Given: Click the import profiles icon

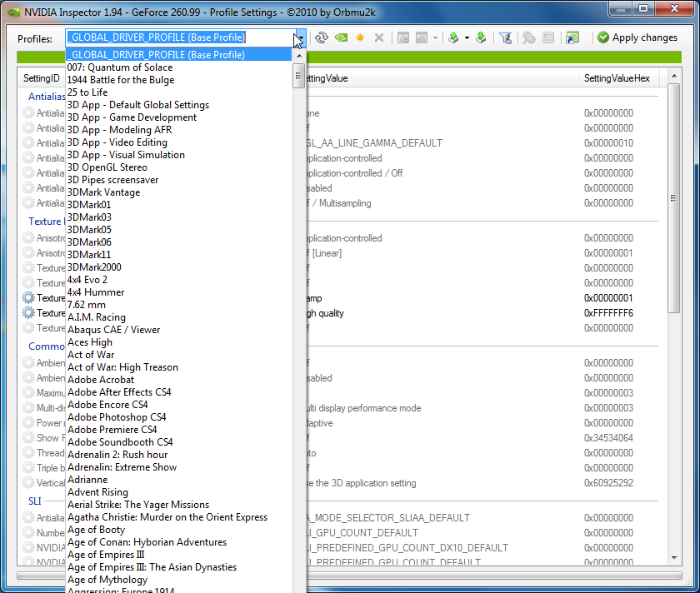Looking at the screenshot, I should (x=481, y=37).
